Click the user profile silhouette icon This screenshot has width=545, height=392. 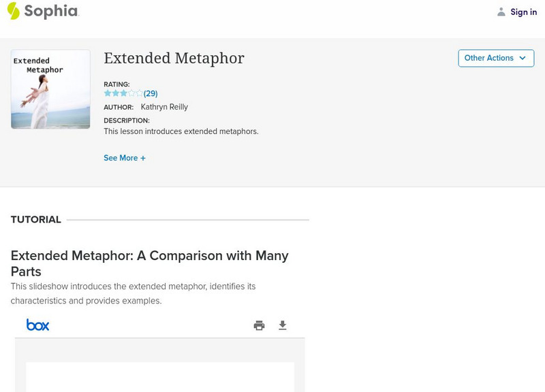click(x=501, y=12)
